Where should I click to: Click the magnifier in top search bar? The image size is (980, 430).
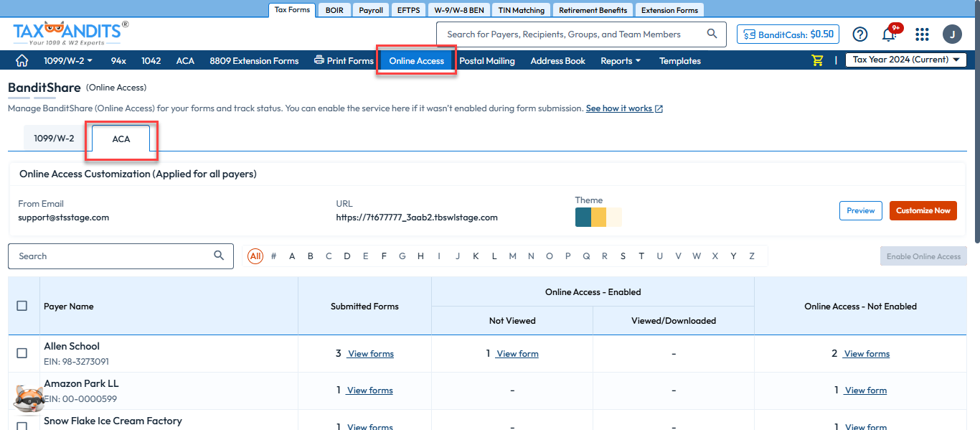click(x=712, y=34)
